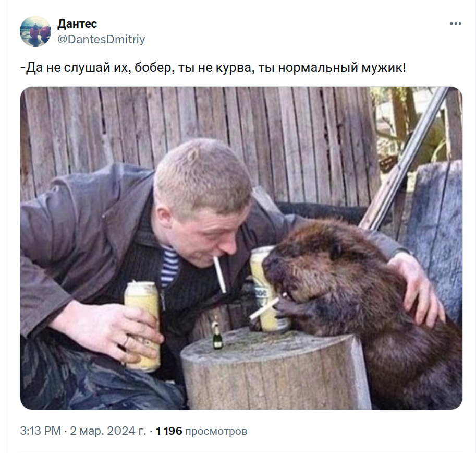Click the wooden stump table in photo
The image size is (476, 453).
276,369
